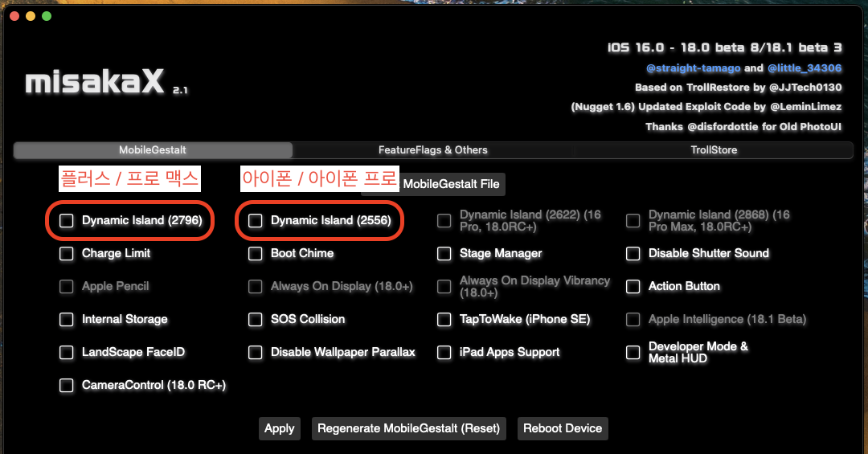This screenshot has width=868, height=454.
Task: Toggle the Apple Pencil checkbox
Action: pos(67,286)
